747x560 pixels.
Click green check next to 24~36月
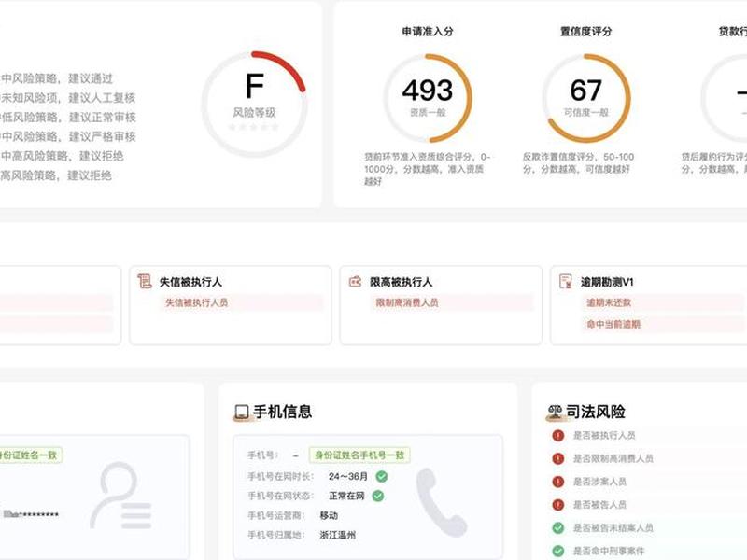click(x=382, y=476)
